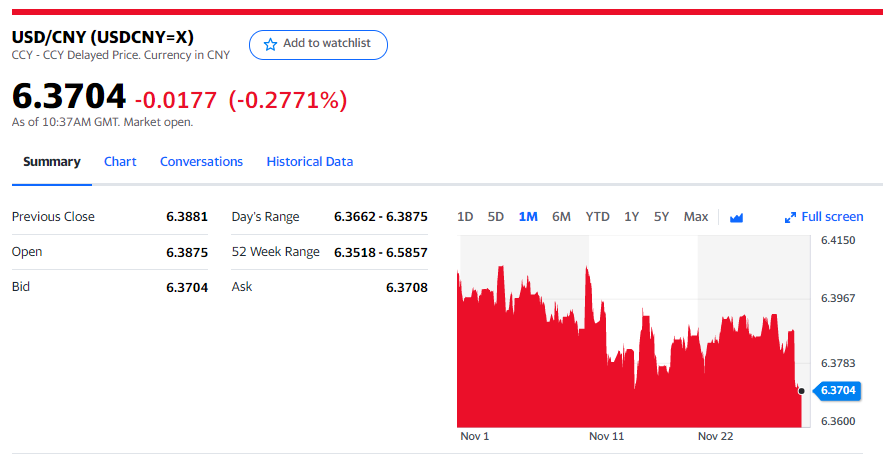Image resolution: width=883 pixels, height=454 pixels.
Task: Click the star icon beside Add to watchlist
Action: click(270, 44)
